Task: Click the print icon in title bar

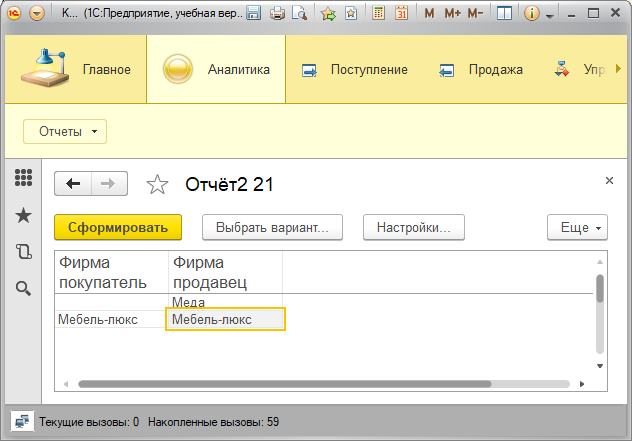Action: pyautogui.click(x=277, y=14)
